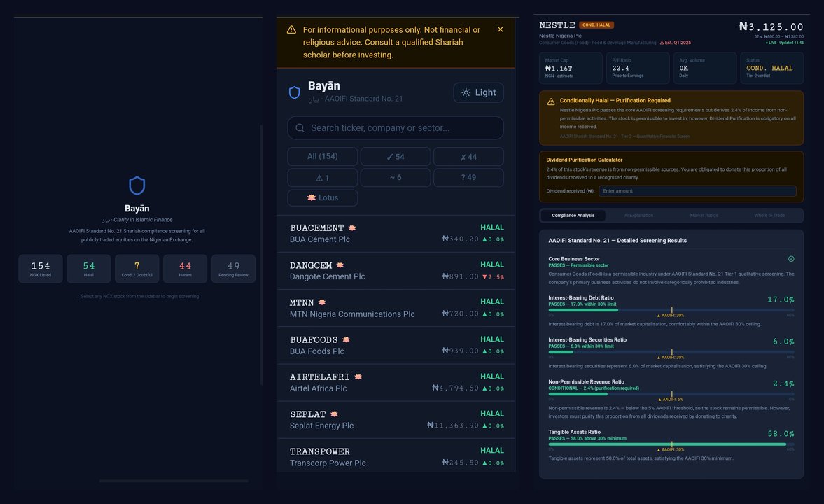Click lotus badge next to DANGCEM
The image size is (824, 504).
coord(340,265)
